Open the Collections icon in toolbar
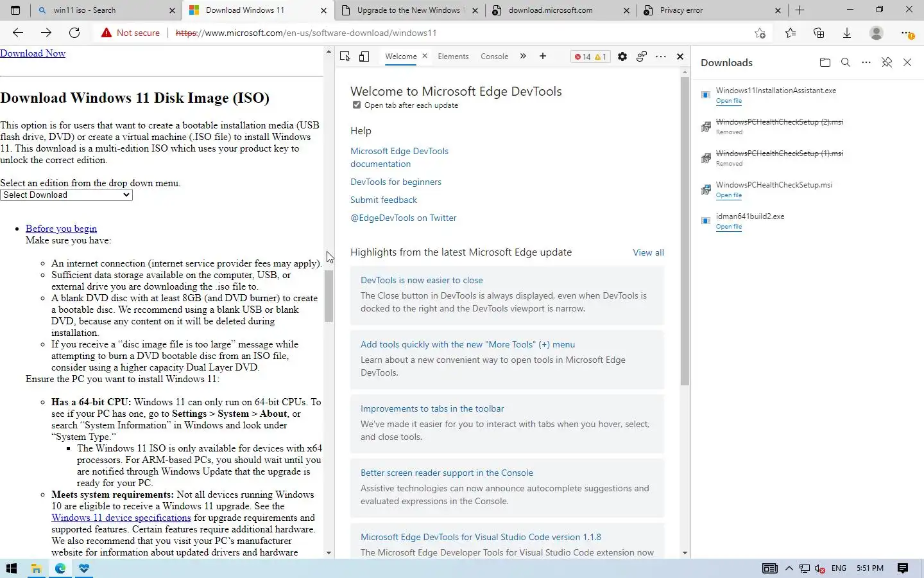924x578 pixels. (x=819, y=33)
